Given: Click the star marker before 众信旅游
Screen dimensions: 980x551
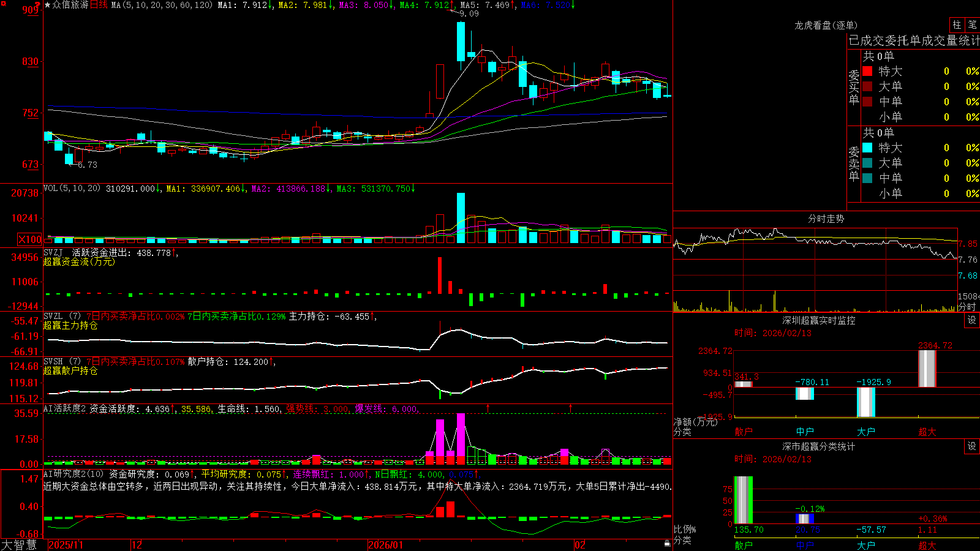Looking at the screenshot, I should click(x=48, y=5).
